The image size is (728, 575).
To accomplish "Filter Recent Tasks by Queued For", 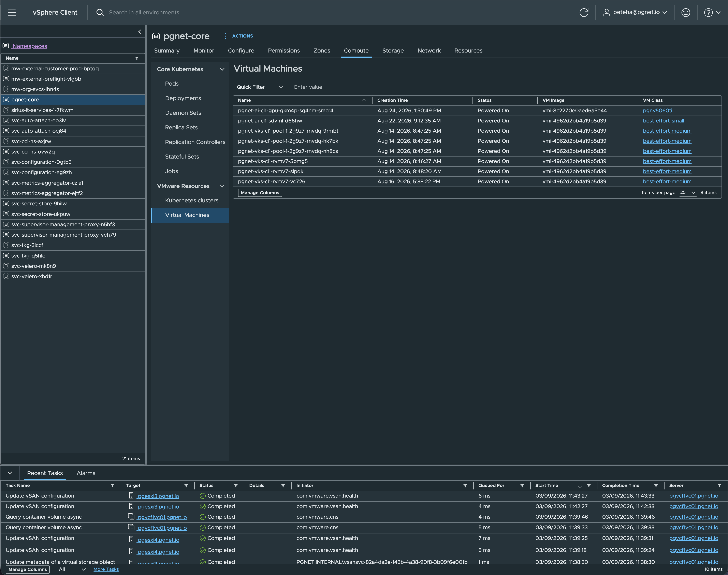I will [522, 485].
